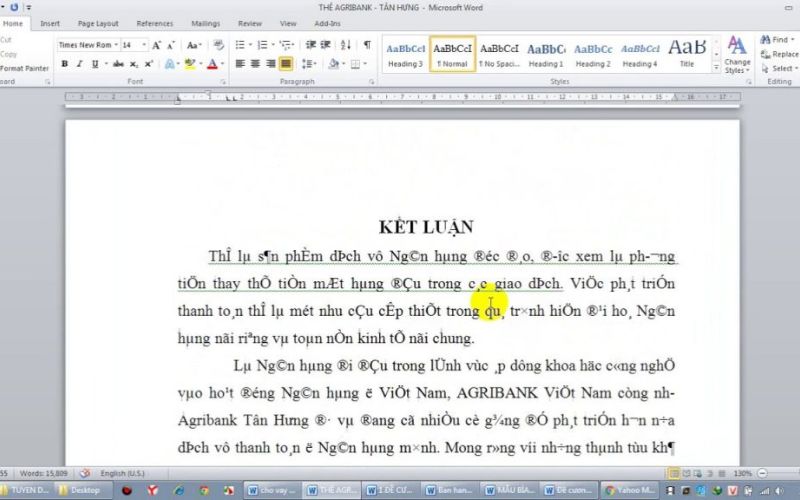The image size is (800, 500).
Task: Open Highlight Color dropdown arrow
Action: 201,64
